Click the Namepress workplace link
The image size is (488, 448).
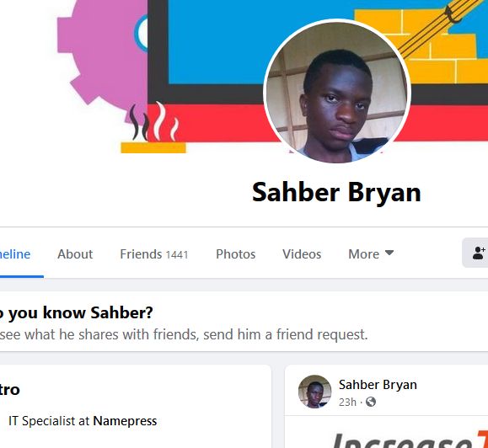(125, 421)
